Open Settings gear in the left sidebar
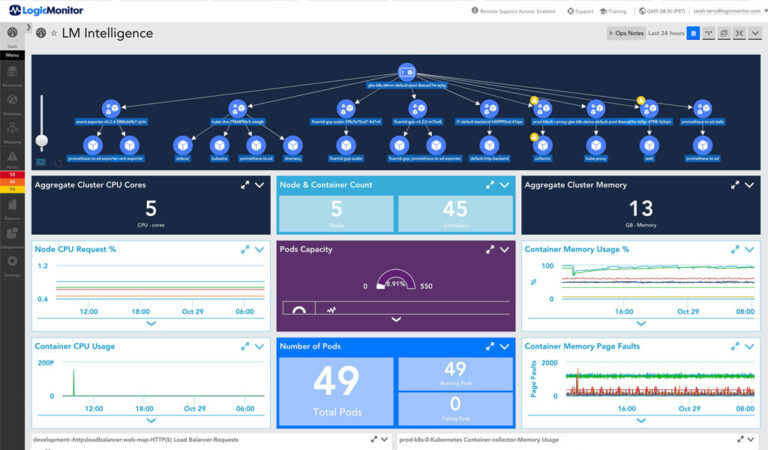768x450 pixels. (12, 262)
